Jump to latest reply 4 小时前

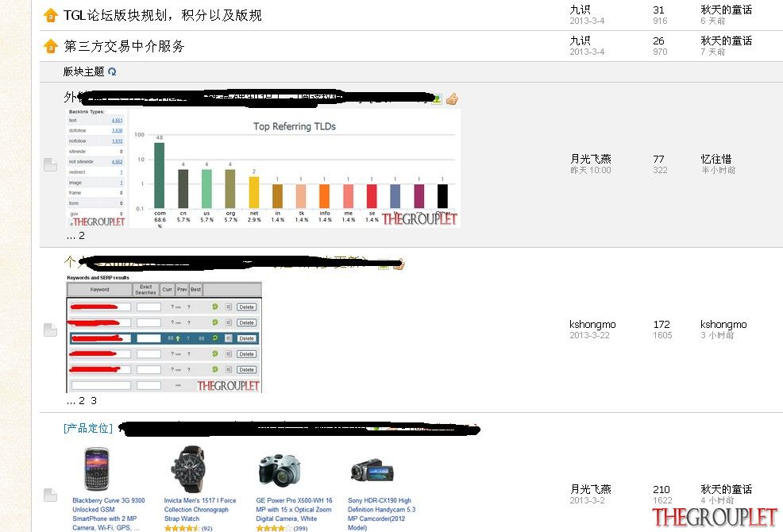point(717,500)
